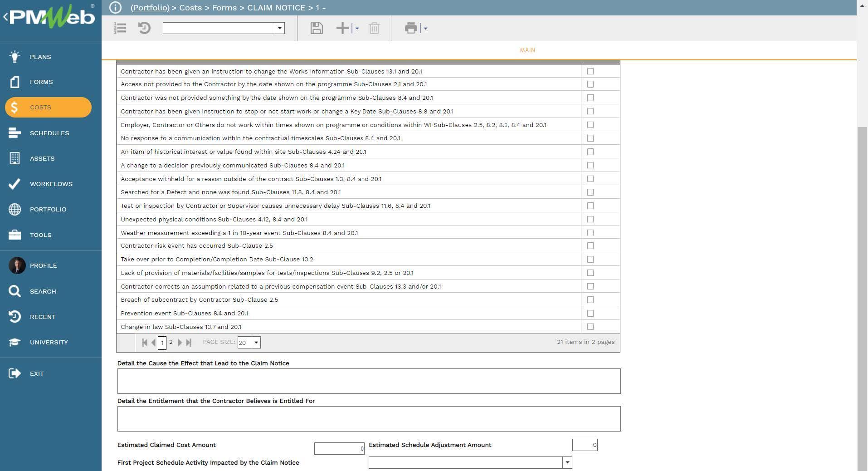This screenshot has height=471, width=868.
Task: Check the 'Unexpected physical conditions' checkbox
Action: pos(590,219)
